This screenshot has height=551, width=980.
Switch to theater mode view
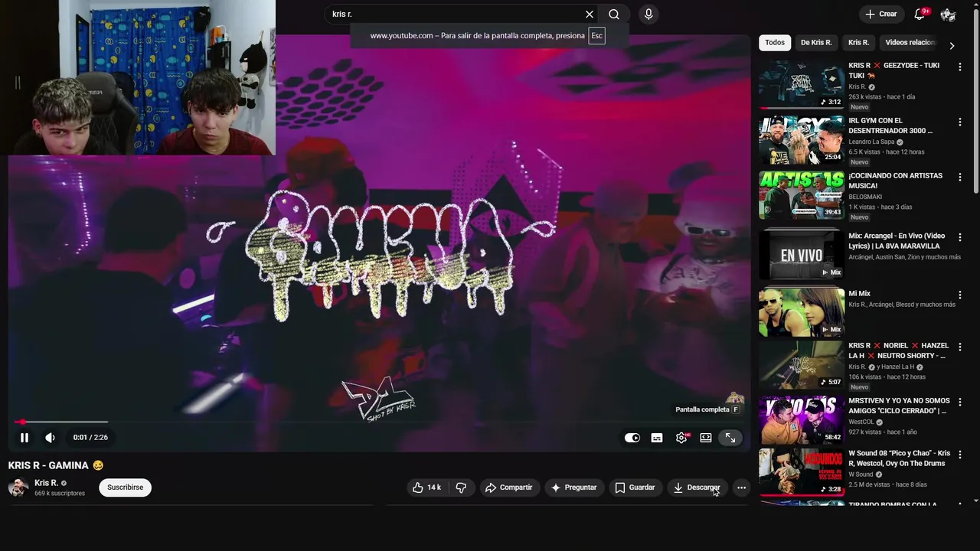[x=706, y=438]
